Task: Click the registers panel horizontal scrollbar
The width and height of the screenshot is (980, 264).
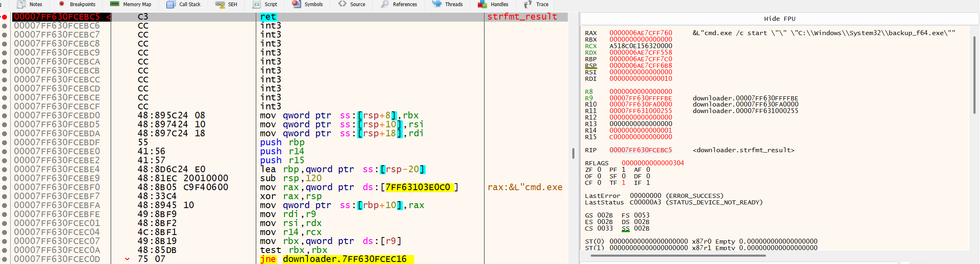Action: pos(678,256)
